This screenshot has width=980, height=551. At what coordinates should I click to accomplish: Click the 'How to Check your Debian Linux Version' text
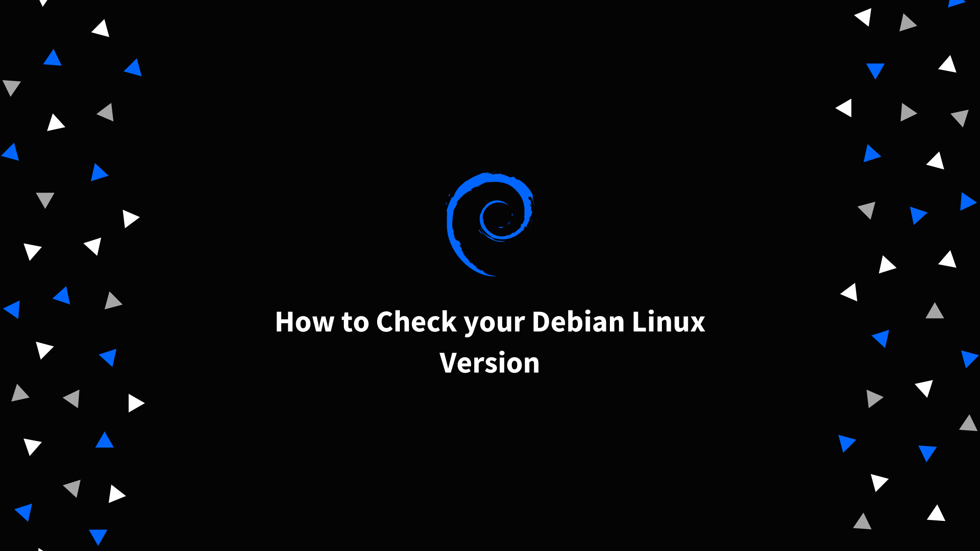tap(490, 340)
